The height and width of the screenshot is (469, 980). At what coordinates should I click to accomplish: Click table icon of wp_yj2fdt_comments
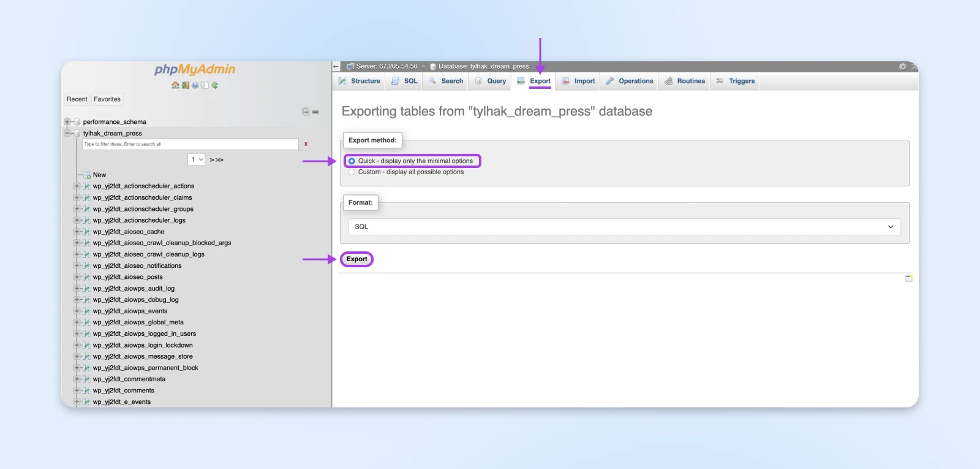(87, 391)
